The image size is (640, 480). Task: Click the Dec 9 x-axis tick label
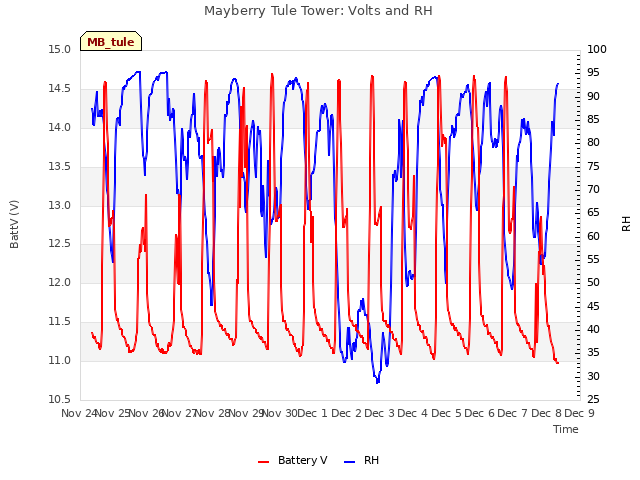(579, 413)
